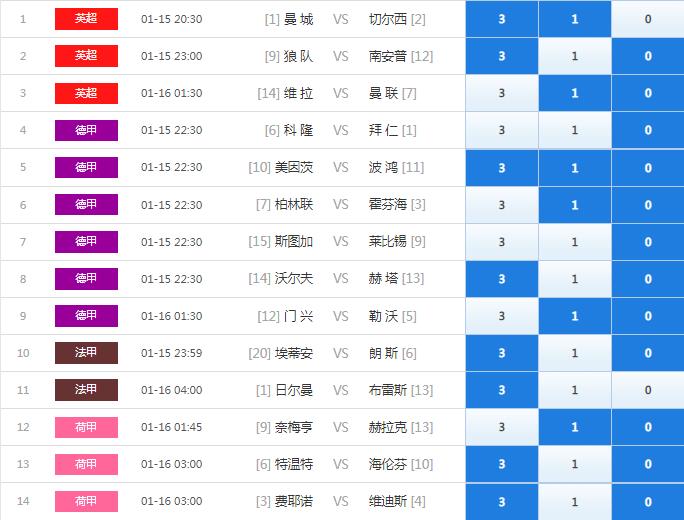The height and width of the screenshot is (520, 684).
Task: Open away team 勒沃
Action: 383,316
